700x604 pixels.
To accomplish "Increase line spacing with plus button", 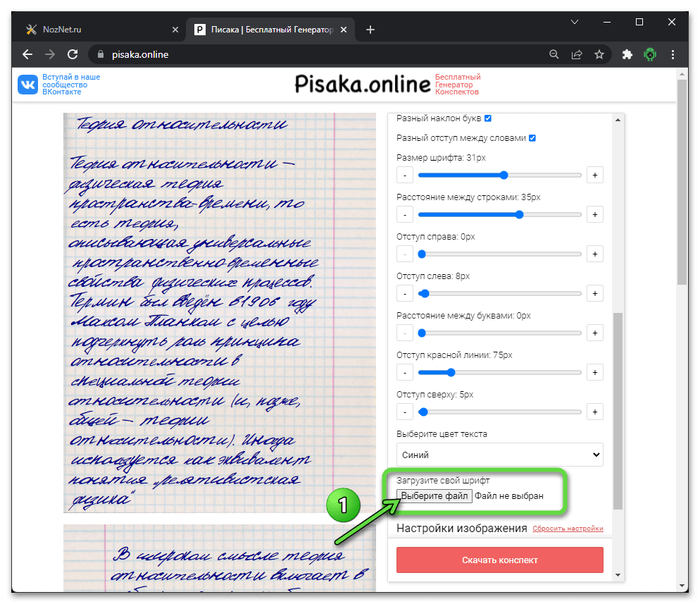I will [x=594, y=214].
